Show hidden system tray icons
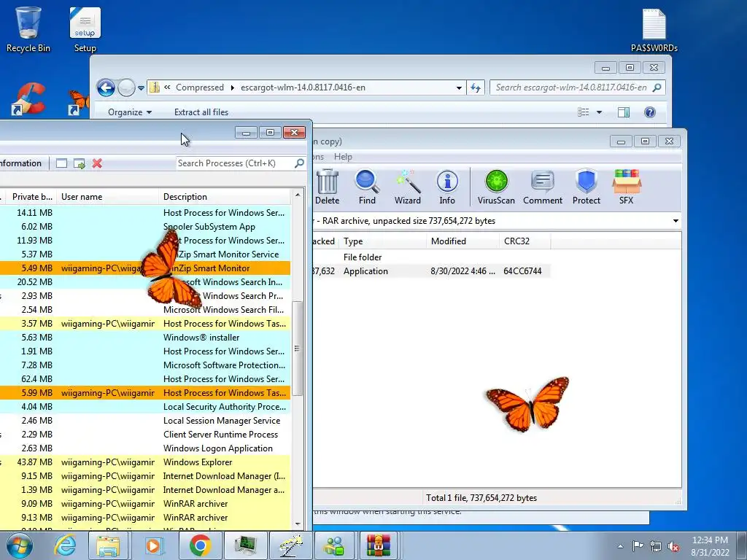The height and width of the screenshot is (560, 747). tap(620, 546)
